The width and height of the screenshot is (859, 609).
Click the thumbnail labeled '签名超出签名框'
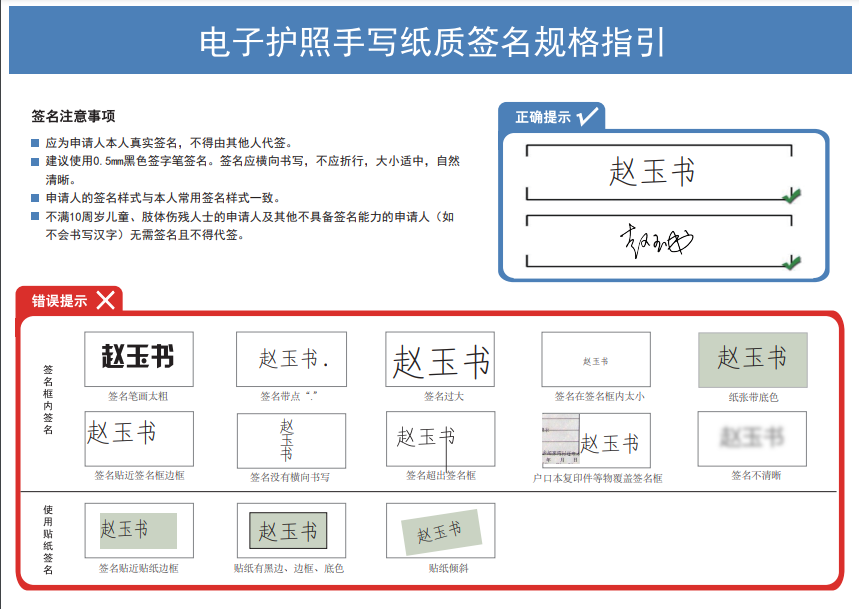440,439
